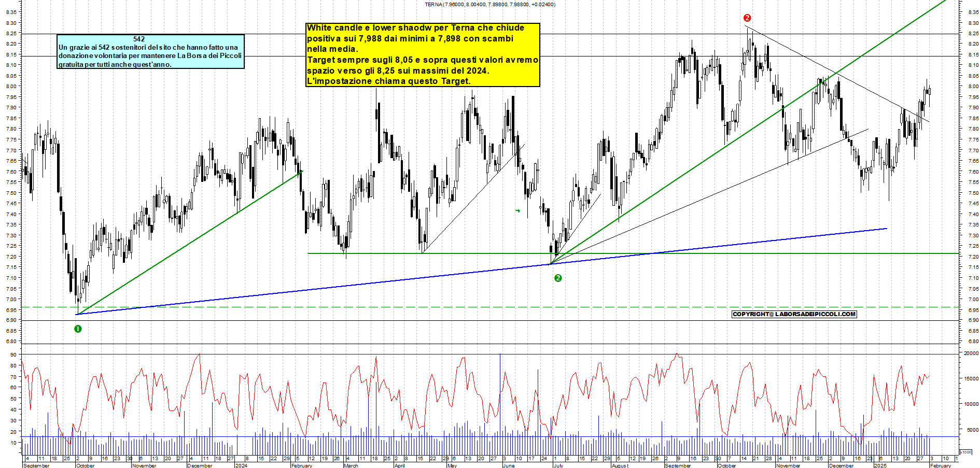Viewport: 980px width, 468px height.
Task: Click the '2024' year label on time axis
Action: 241,465
